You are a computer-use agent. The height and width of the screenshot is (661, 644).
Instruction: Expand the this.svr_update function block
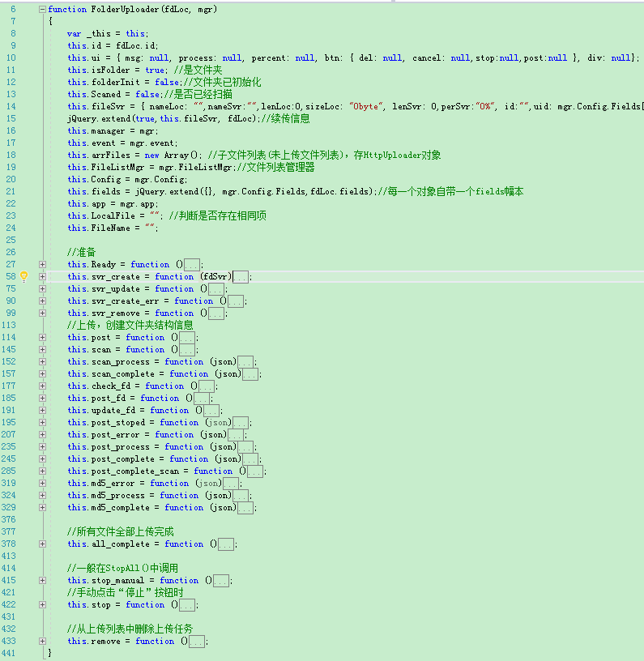[x=42, y=289]
